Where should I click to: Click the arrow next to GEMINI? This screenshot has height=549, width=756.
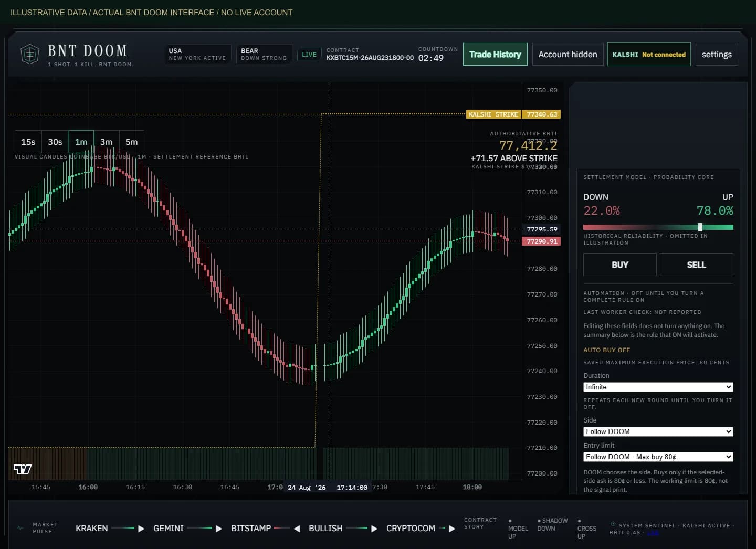point(219,529)
